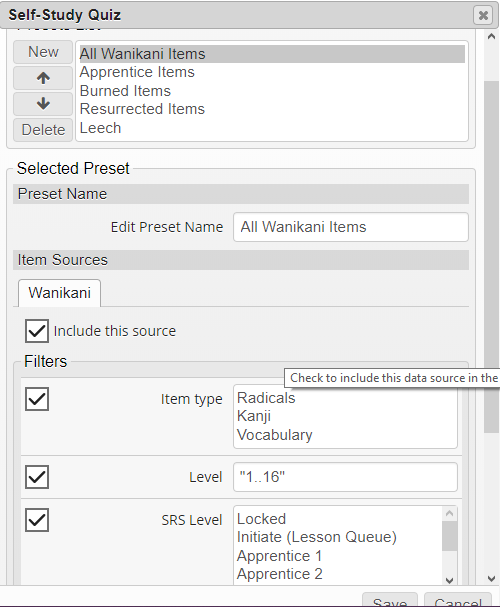Screen dimensions: 500x607
Task: Open the Wanikani item source tab
Action: click(x=60, y=293)
